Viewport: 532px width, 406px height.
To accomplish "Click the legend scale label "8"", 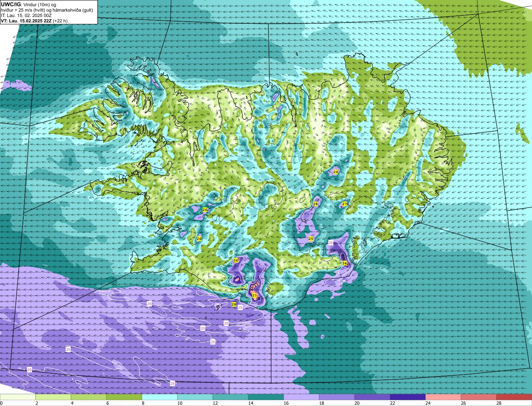I will 143,403.
